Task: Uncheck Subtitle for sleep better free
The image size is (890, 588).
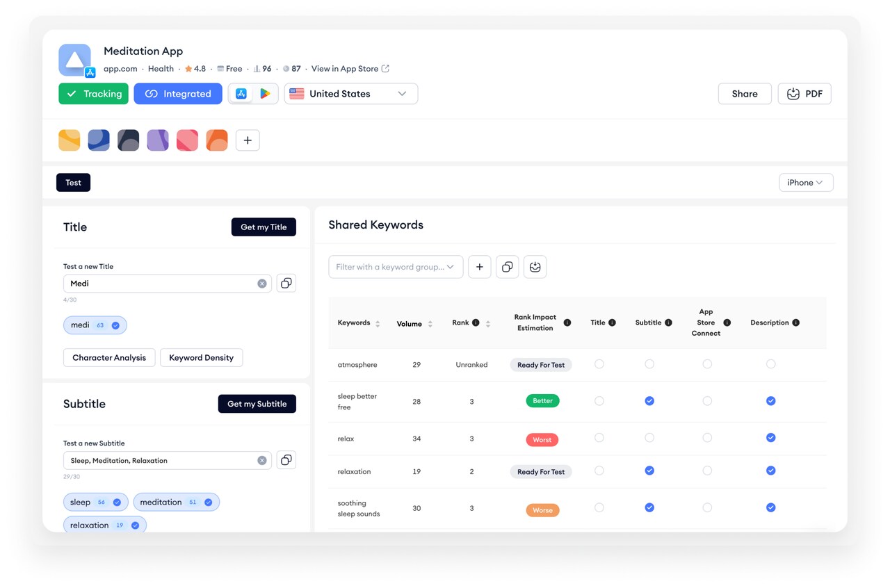Action: tap(649, 401)
